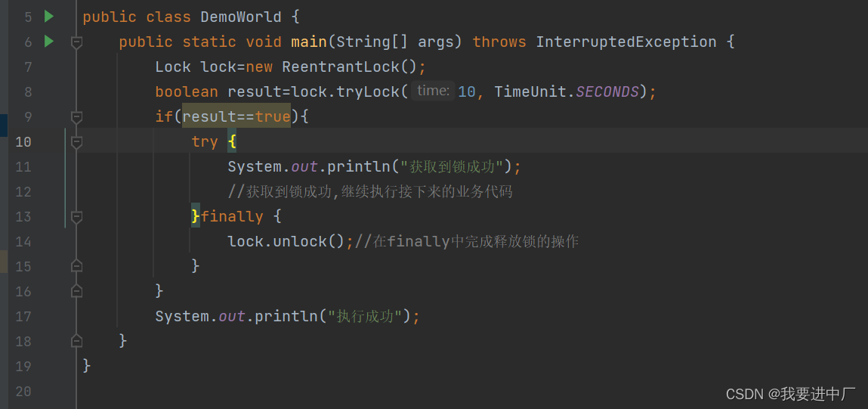Click the 'time:' parameter hint in tryLock
The height and width of the screenshot is (409, 868).
(x=433, y=91)
